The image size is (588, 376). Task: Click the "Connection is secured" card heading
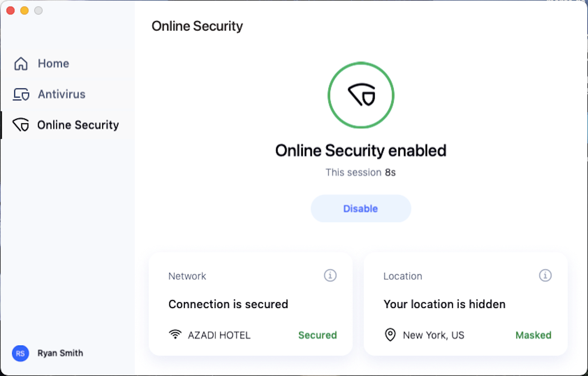228,304
